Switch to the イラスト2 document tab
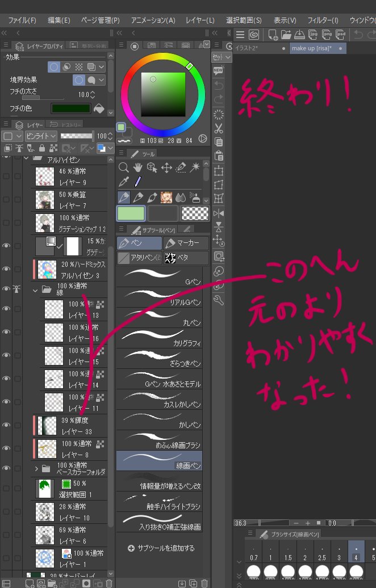376x588 pixels. click(x=261, y=48)
